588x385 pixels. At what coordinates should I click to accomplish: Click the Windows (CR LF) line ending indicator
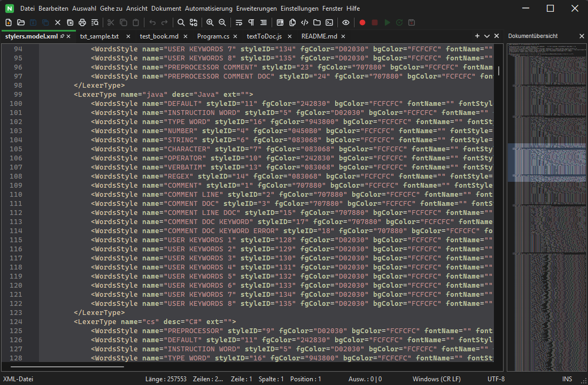click(x=437, y=379)
